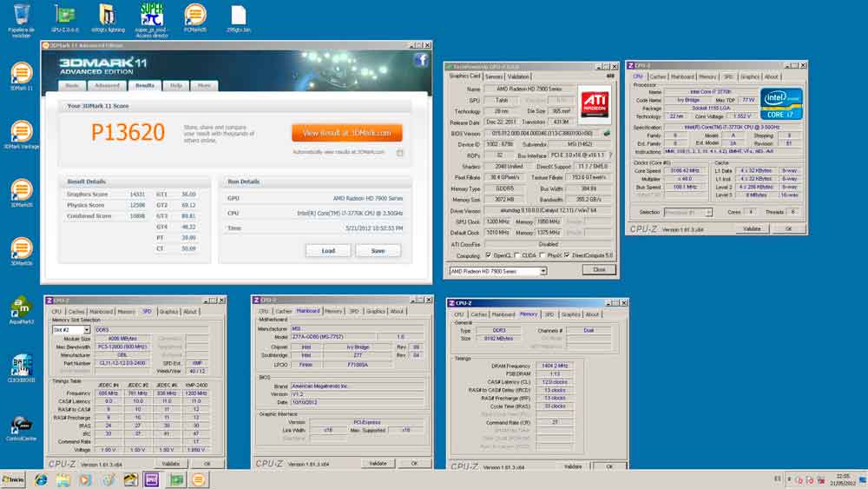Click Validate in the top-right CPU-Z window
The image size is (868, 489).
[751, 228]
